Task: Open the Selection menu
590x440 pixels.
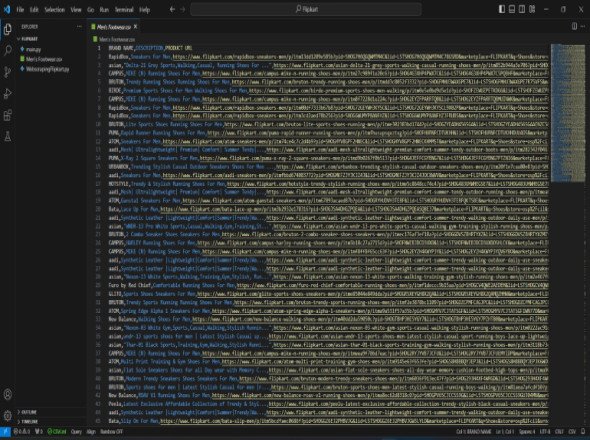Action: [55, 9]
